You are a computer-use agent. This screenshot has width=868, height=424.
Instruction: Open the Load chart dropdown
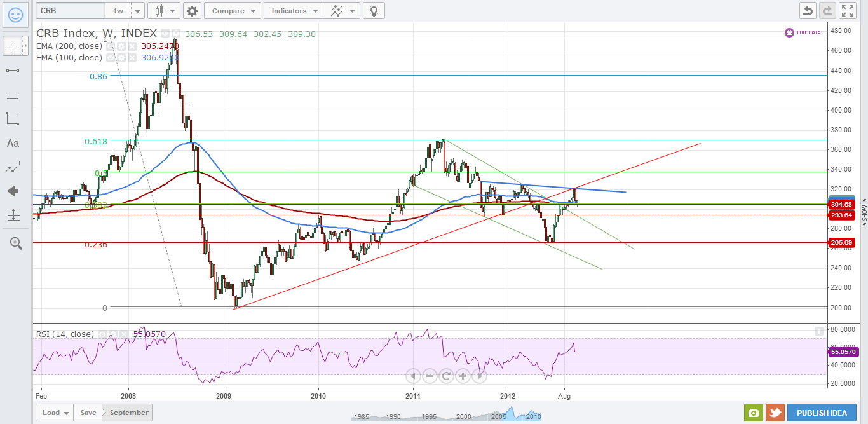tap(55, 413)
